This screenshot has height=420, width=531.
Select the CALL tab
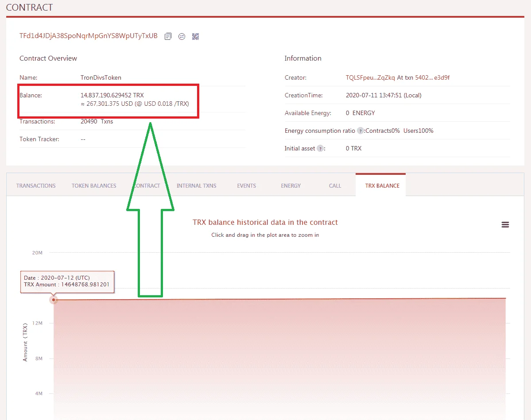335,185
